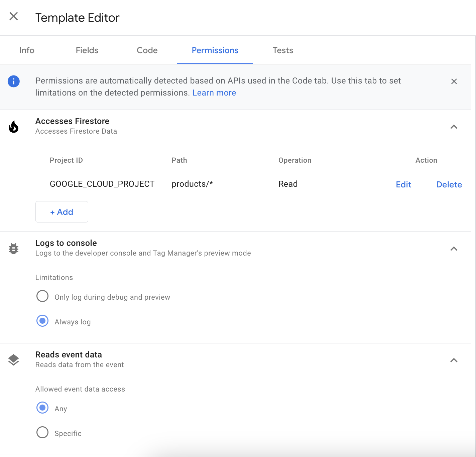Click the blue info icon in the banner

pyautogui.click(x=14, y=81)
